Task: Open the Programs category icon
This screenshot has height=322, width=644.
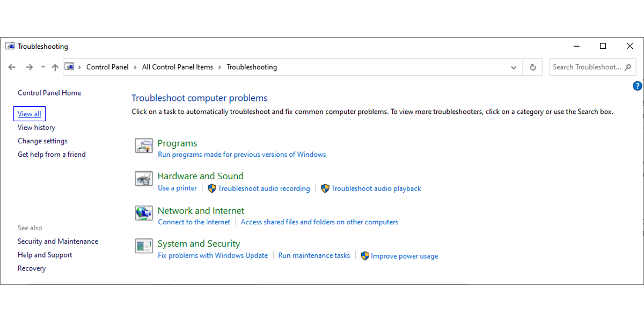Action: click(143, 145)
